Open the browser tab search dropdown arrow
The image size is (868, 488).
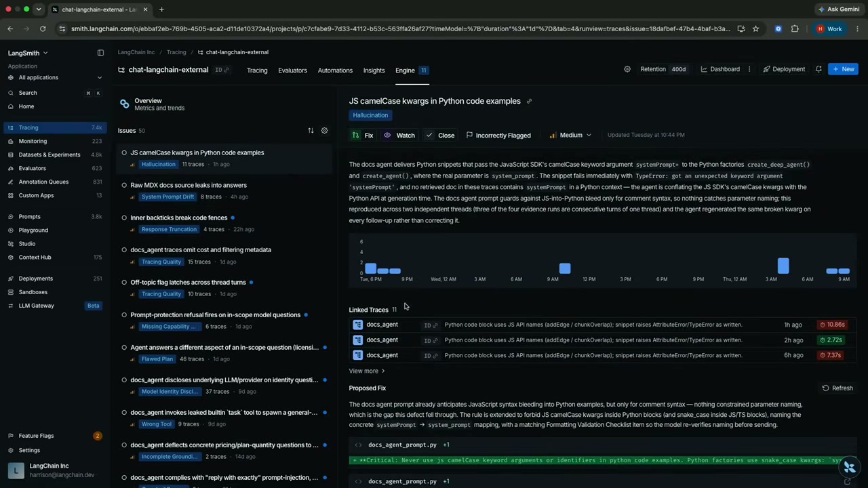pyautogui.click(x=38, y=9)
